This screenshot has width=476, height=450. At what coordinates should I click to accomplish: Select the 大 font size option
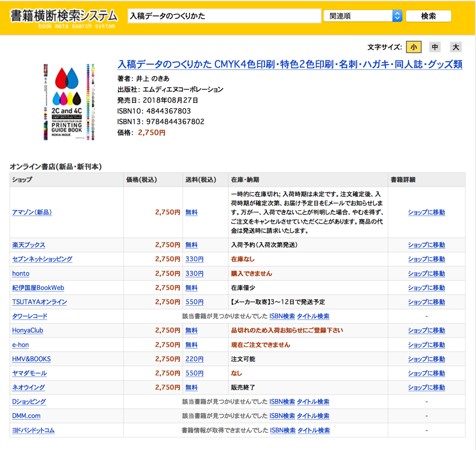pyautogui.click(x=456, y=47)
